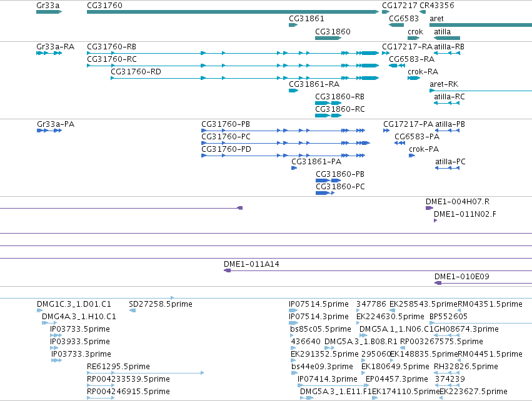This screenshot has width=532, height=401.
Task: Select transcript atilla-RB
Action: coord(449,47)
